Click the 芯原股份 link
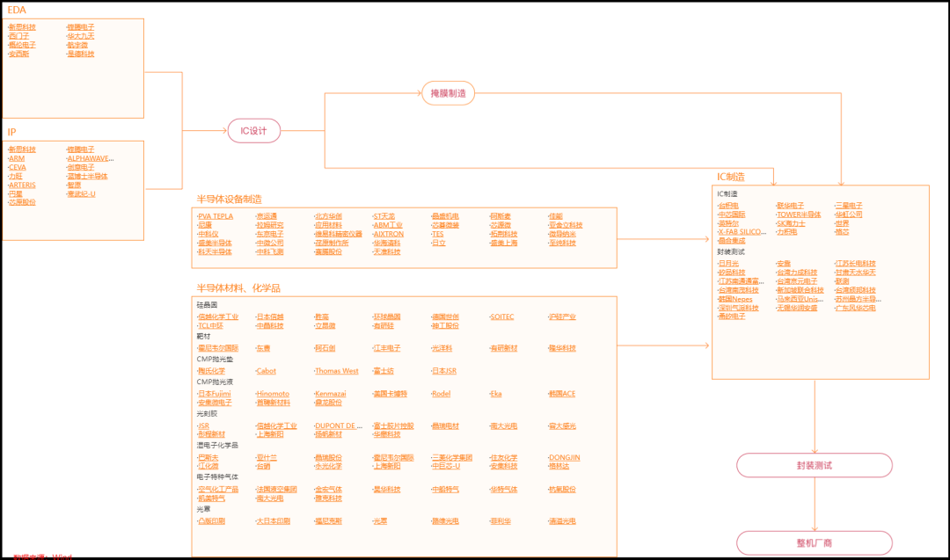The width and height of the screenshot is (950, 560). [x=22, y=202]
